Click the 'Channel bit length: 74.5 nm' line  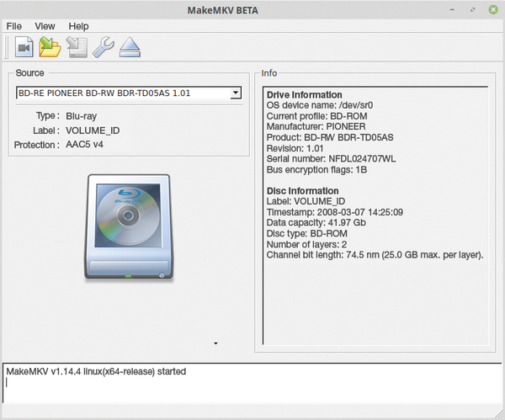tap(375, 255)
